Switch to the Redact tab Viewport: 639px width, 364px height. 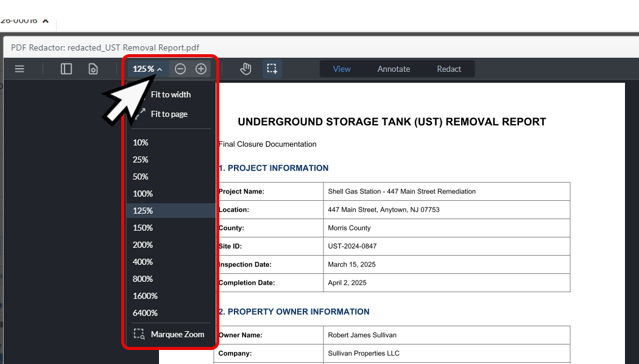(449, 69)
